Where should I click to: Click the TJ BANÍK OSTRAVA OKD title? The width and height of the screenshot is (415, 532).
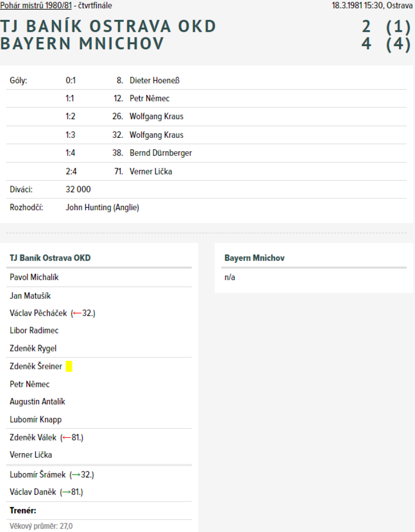108,27
